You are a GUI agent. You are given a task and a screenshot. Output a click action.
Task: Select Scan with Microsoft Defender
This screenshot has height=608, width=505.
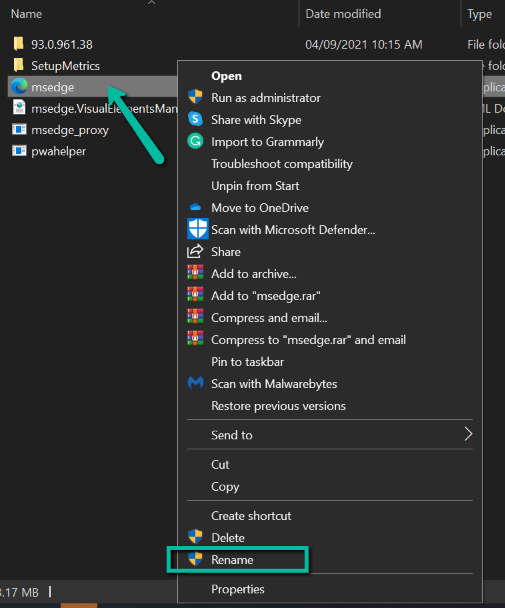pyautogui.click(x=293, y=230)
